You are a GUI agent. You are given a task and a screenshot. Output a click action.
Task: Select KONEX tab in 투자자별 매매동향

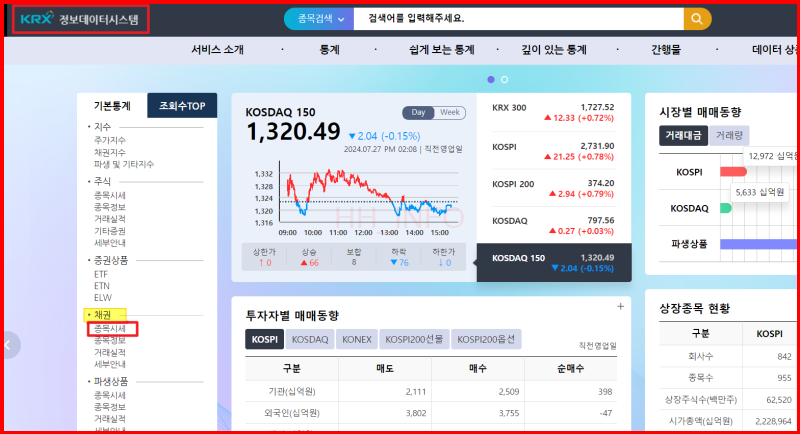click(x=357, y=340)
